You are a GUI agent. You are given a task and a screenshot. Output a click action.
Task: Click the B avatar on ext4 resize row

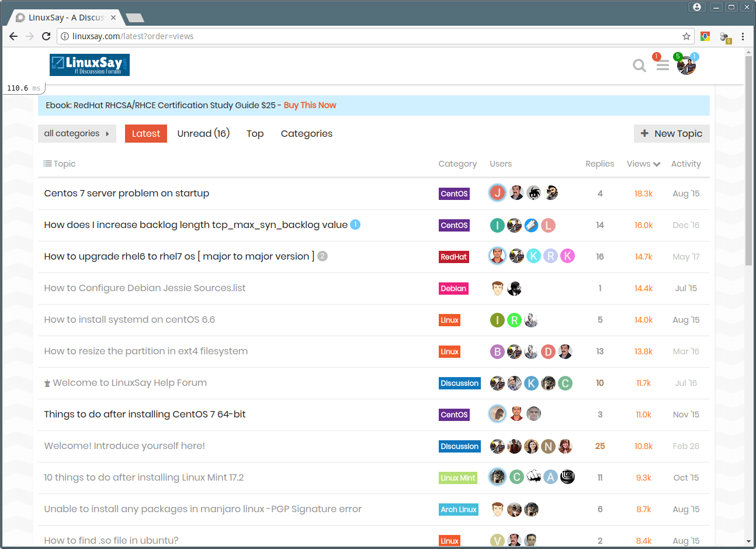pos(497,351)
